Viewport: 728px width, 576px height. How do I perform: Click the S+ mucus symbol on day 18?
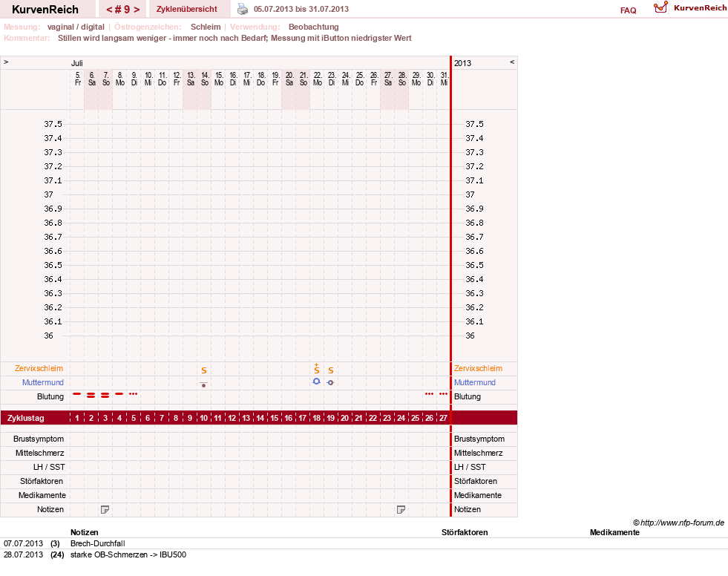(317, 369)
